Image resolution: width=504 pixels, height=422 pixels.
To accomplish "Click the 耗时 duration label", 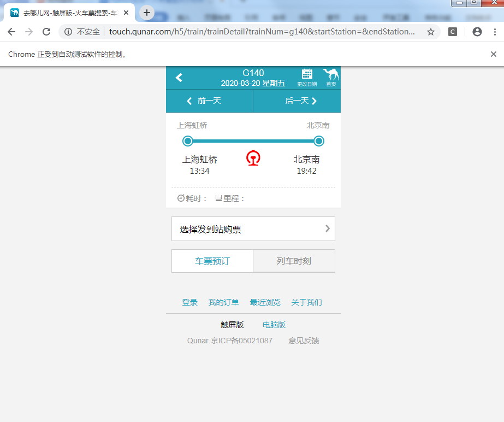I will click(192, 198).
